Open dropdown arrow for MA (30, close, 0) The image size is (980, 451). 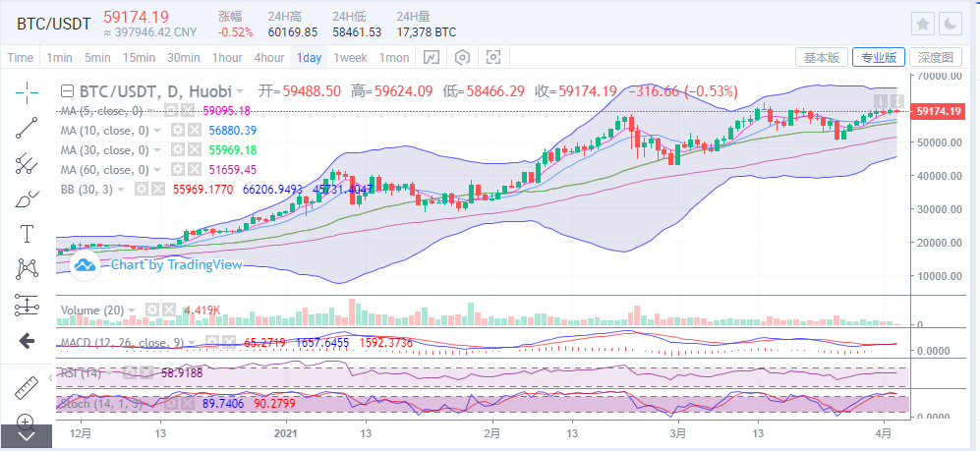pyautogui.click(x=157, y=150)
